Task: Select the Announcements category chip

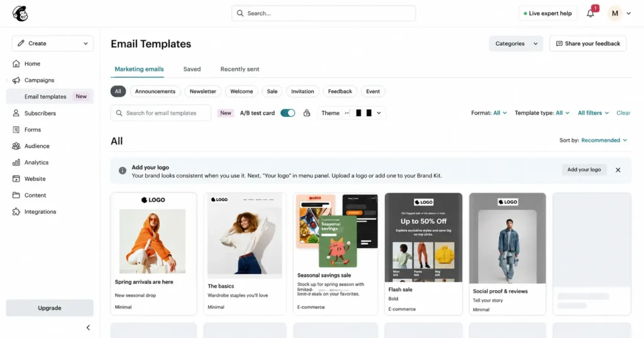Action: click(155, 91)
